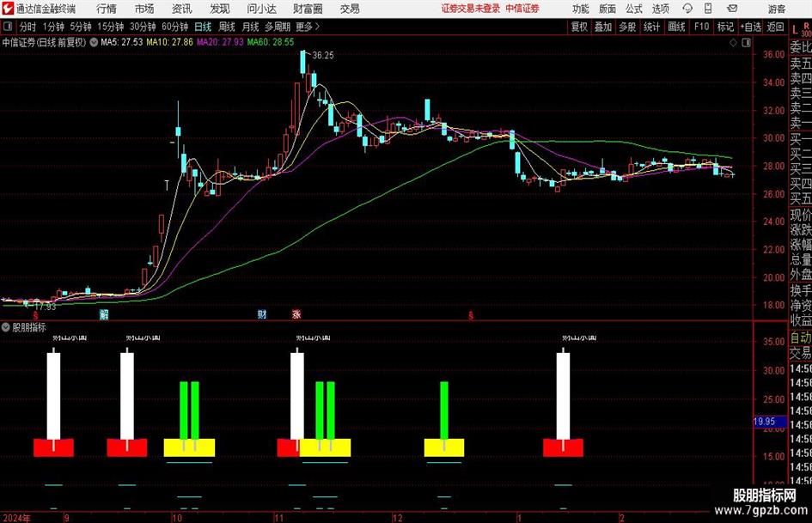Add stock with +自选 button
The image size is (812, 523).
pyautogui.click(x=751, y=27)
